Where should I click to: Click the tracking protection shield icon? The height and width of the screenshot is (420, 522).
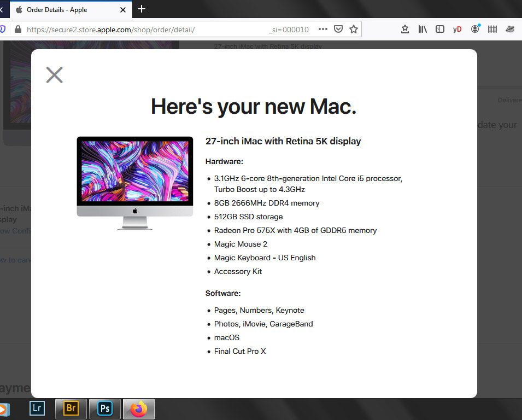[x=2, y=30]
